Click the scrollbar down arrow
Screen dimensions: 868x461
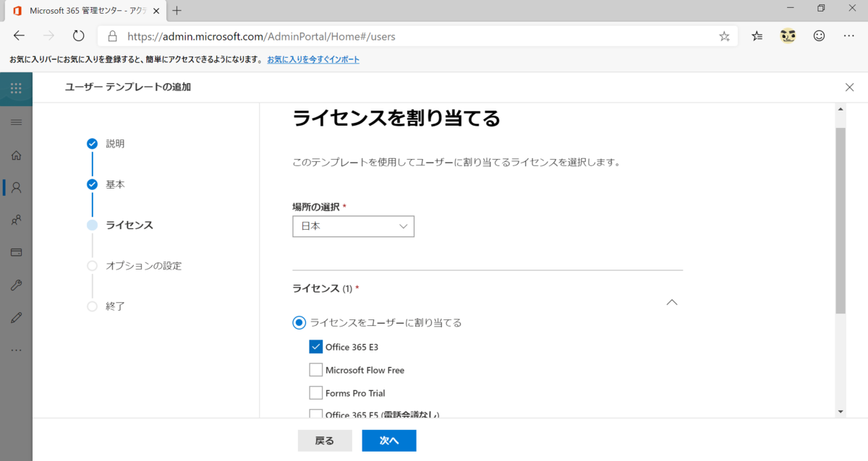(x=840, y=411)
